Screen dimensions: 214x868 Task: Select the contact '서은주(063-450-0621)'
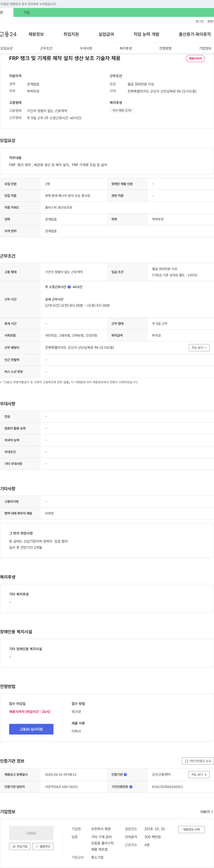[x=62, y=786]
